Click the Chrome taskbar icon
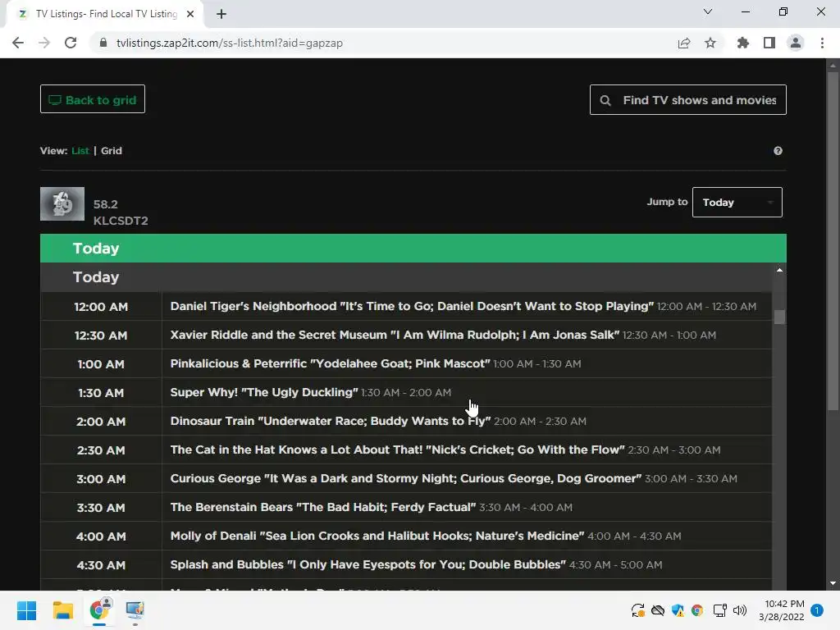840x630 pixels. click(x=99, y=609)
